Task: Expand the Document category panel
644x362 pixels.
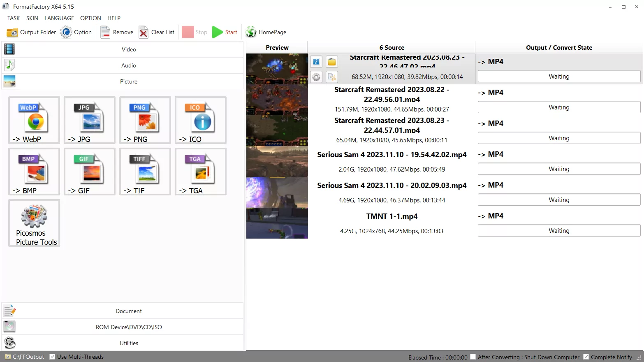Action: (123, 311)
